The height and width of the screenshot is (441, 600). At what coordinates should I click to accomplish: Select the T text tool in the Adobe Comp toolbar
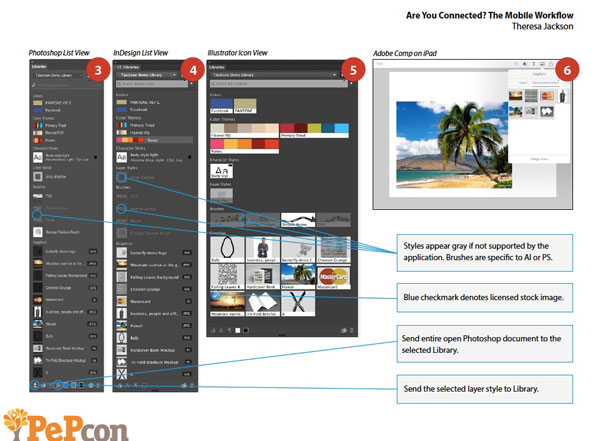[533, 64]
